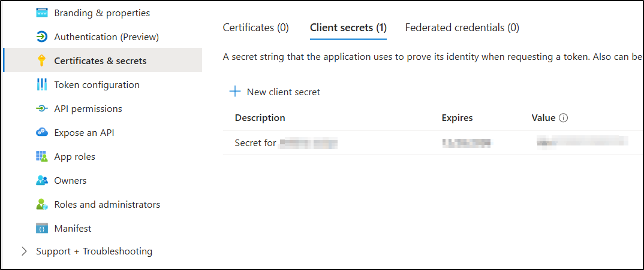Image resolution: width=644 pixels, height=270 pixels.
Task: Click the Token configuration bars icon
Action: pos(42,85)
